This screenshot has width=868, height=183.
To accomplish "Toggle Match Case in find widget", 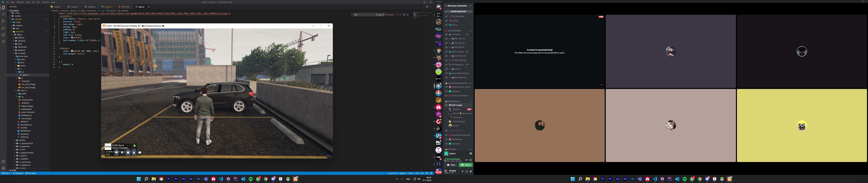I will click(377, 15).
